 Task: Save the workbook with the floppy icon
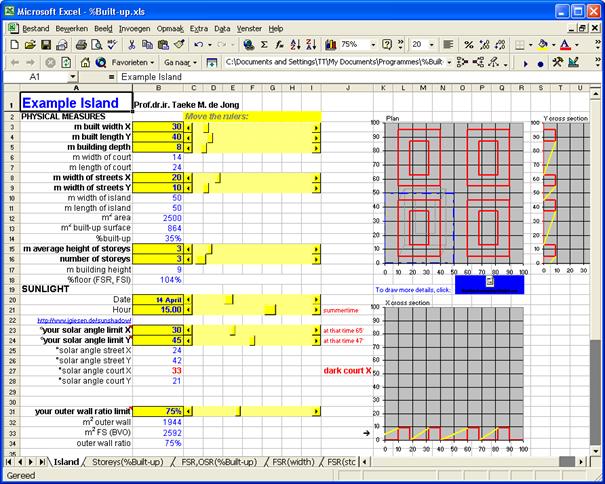click(x=46, y=45)
